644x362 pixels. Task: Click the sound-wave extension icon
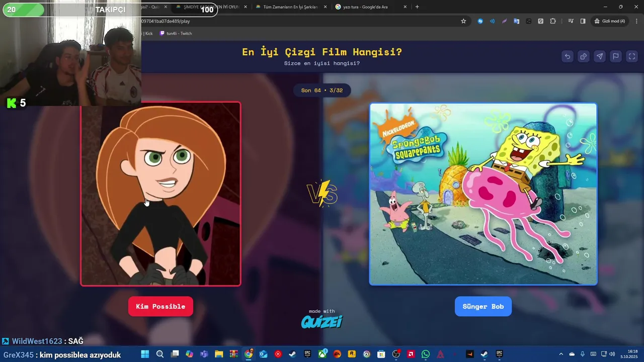pyautogui.click(x=492, y=21)
